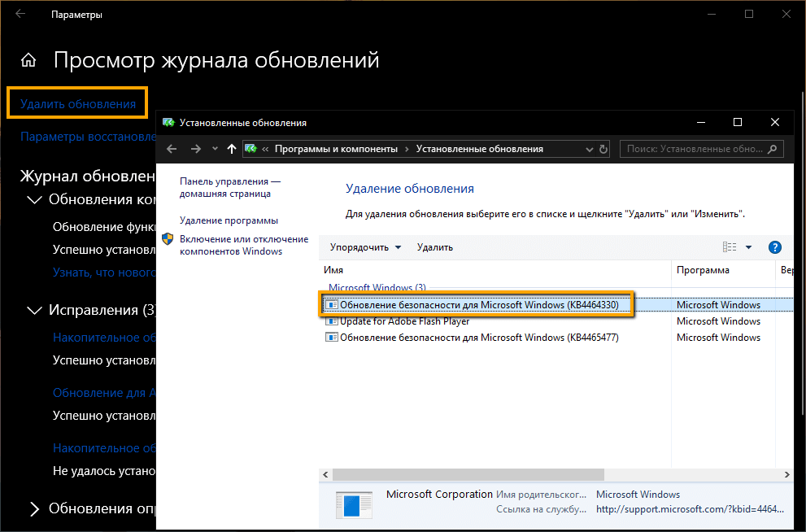Click the first Накопительное обновление link under Исправления
Viewport: 806px width, 532px height.
104,338
